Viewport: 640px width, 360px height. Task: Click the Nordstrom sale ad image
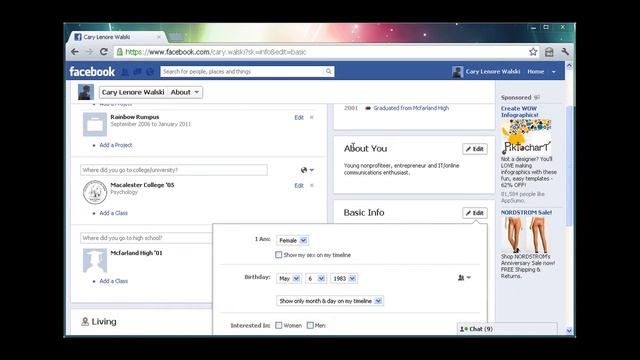(x=526, y=235)
